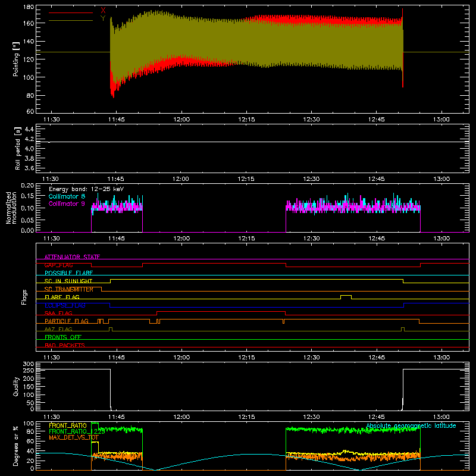Click the Normalized modulation axis title
Image resolution: width=476 pixels, height=476 pixels.
(x=11, y=208)
